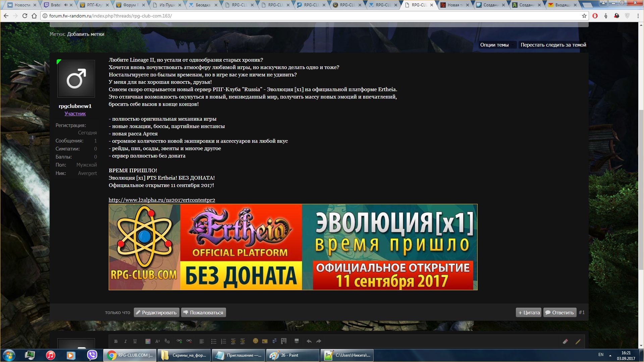This screenshot has height=362, width=644.
Task: Click Добавить метки link
Action: (86, 34)
